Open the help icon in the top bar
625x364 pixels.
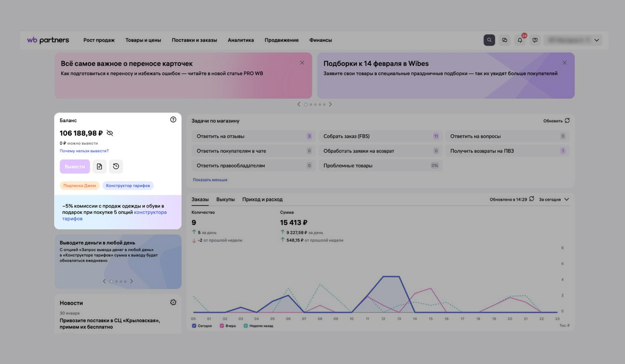535,40
